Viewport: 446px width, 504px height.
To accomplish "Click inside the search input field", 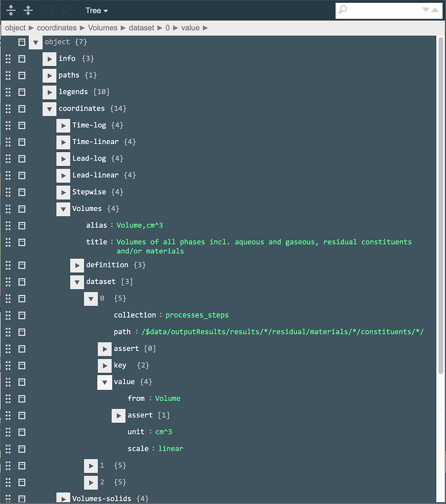I will point(384,10).
